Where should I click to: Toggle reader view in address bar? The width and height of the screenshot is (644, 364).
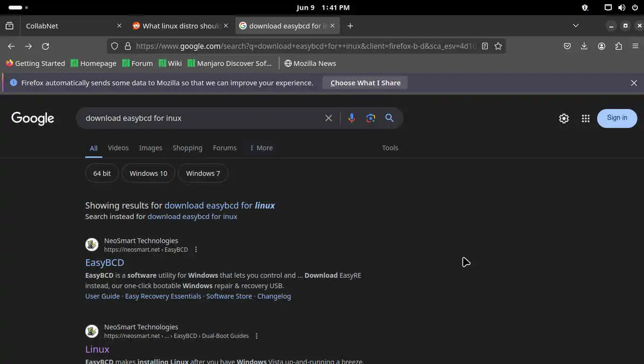tap(485, 46)
